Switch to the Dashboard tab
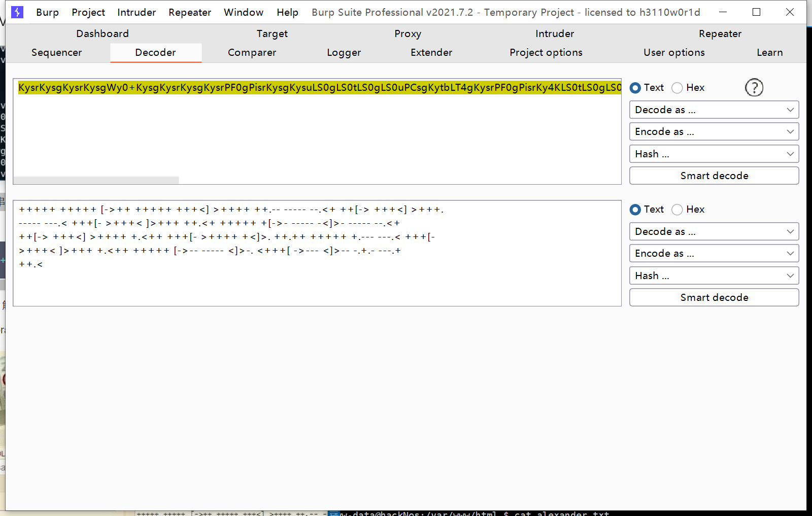The width and height of the screenshot is (812, 516). tap(103, 33)
